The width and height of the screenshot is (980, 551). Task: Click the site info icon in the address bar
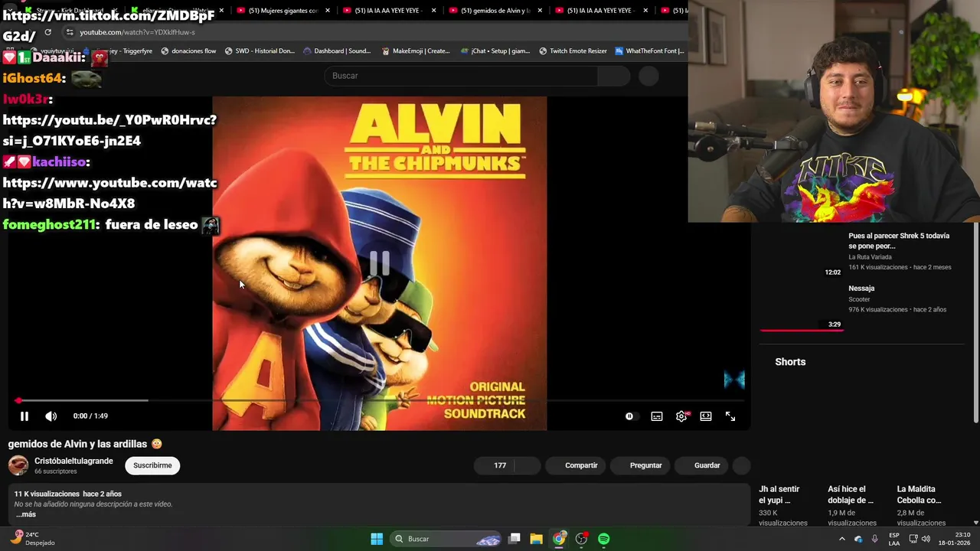(x=70, y=32)
